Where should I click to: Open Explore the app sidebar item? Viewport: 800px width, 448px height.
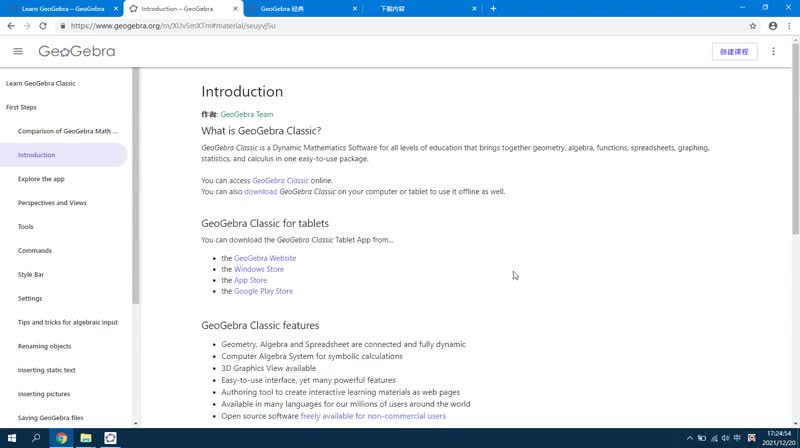tap(41, 179)
